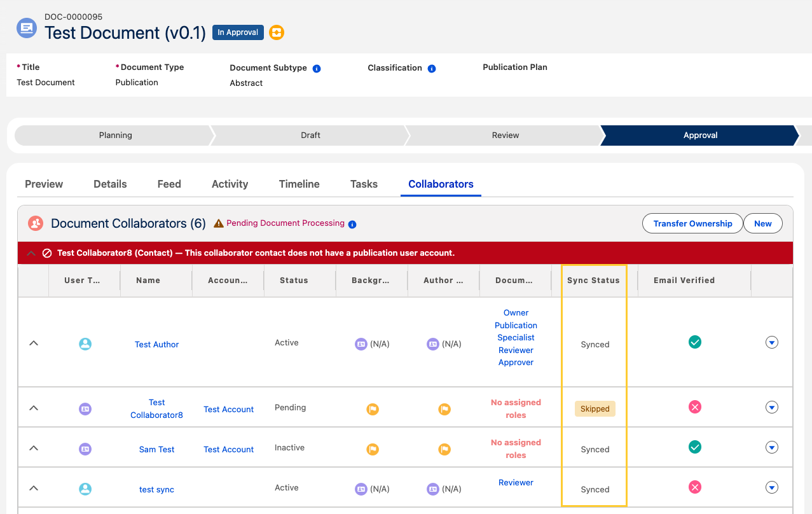Collapse the Test Author row

[34, 343]
